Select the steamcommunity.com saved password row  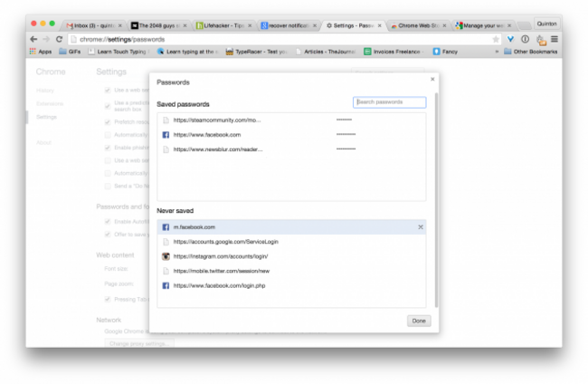[x=291, y=120]
